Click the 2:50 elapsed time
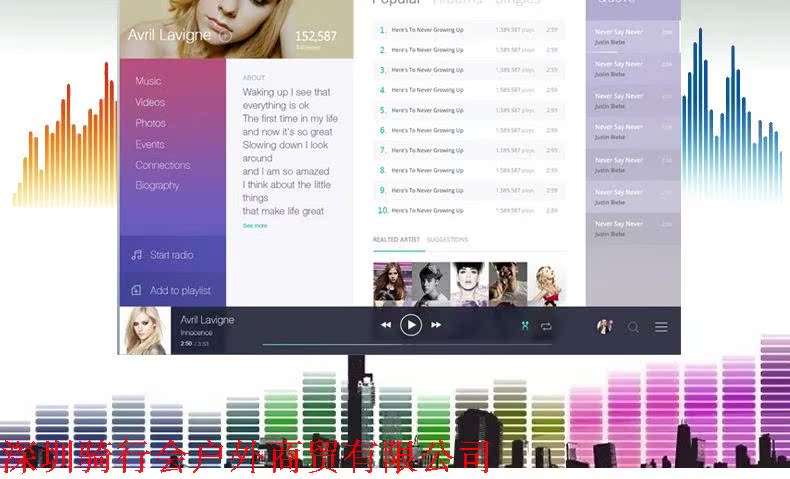790x479 pixels. click(186, 344)
